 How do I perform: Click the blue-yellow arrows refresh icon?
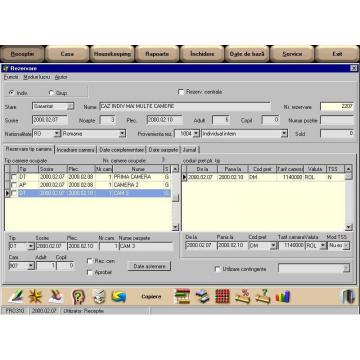pyautogui.click(x=119, y=296)
